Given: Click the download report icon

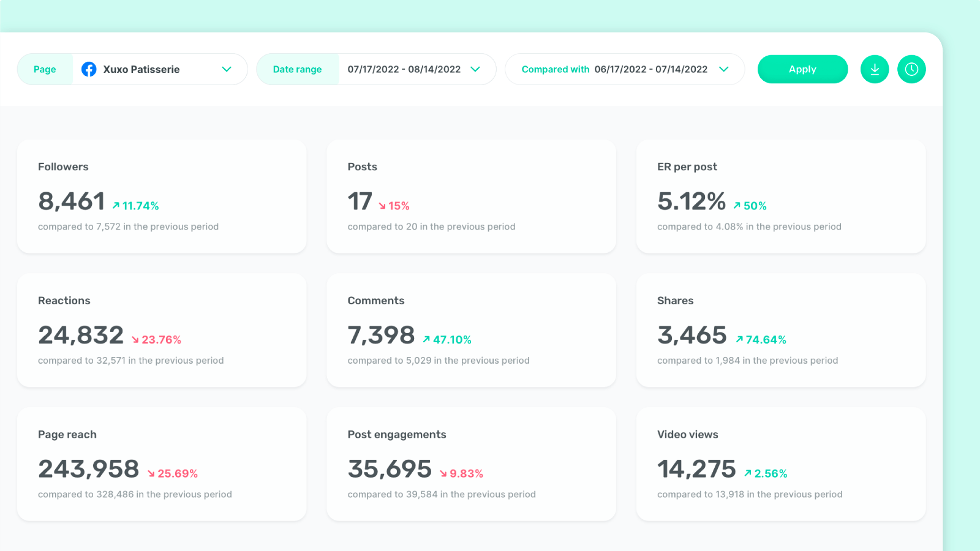Looking at the screenshot, I should pos(875,69).
